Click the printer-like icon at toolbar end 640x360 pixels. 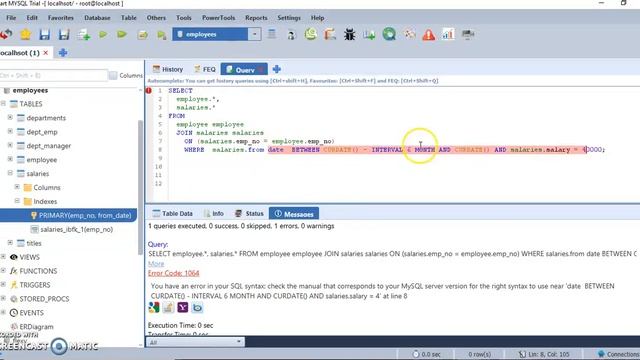click(x=468, y=34)
